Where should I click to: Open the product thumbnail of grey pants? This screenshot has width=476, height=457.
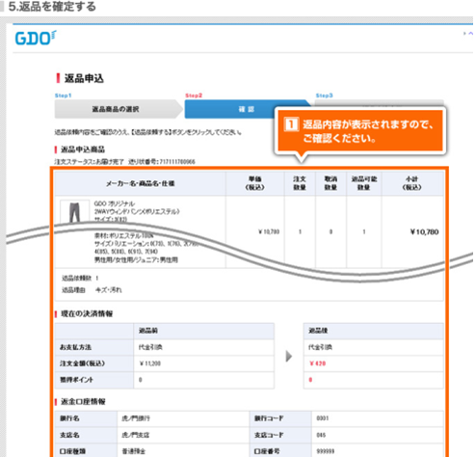[74, 211]
